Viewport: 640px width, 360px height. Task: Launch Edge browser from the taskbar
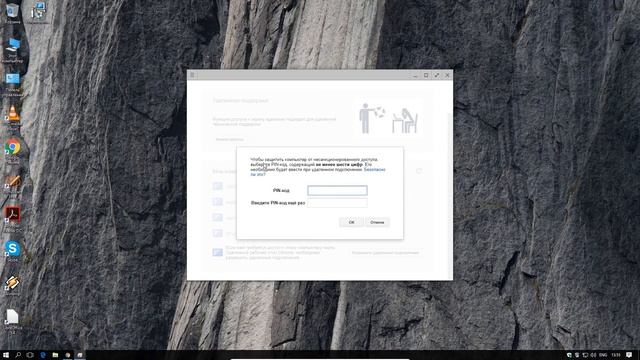pos(43,355)
